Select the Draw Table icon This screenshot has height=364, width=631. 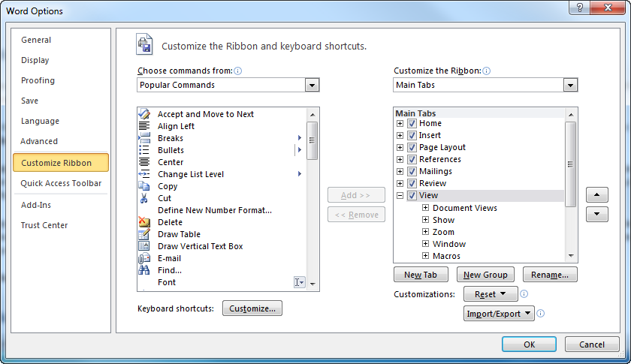pos(144,234)
